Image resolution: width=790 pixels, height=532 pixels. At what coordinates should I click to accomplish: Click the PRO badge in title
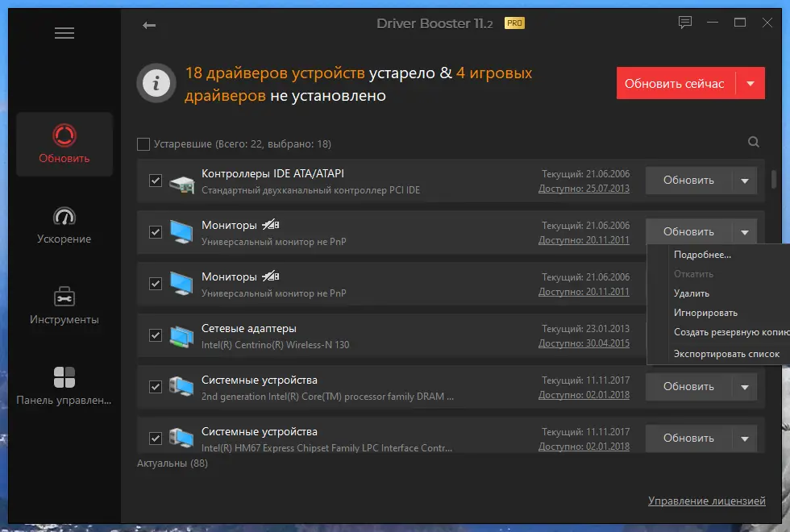click(x=514, y=23)
